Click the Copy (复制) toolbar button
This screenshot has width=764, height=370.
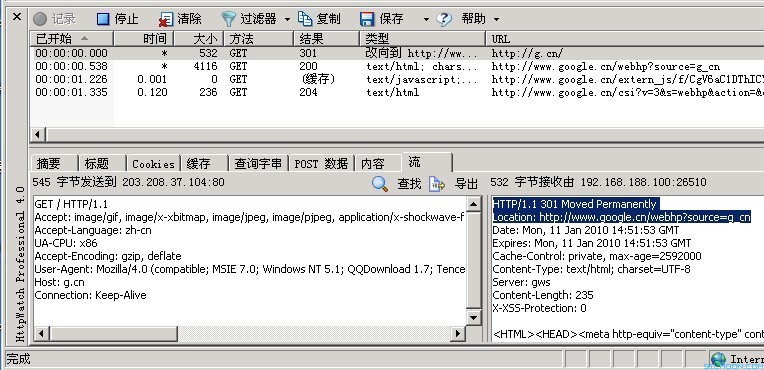319,19
